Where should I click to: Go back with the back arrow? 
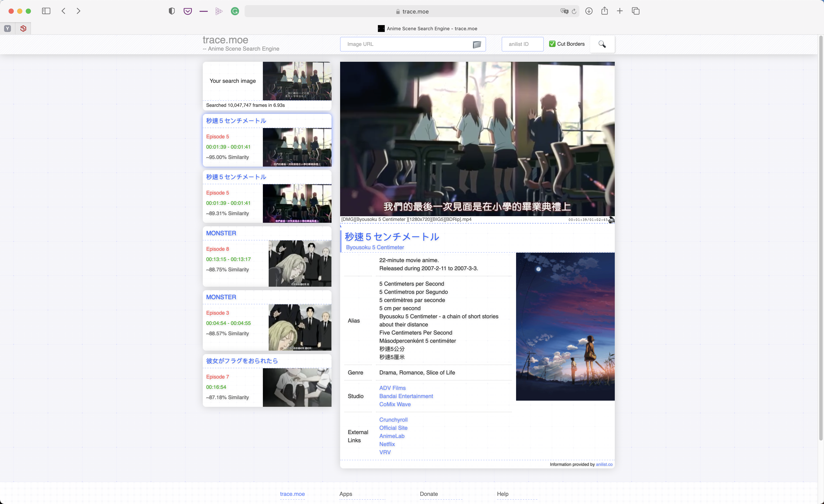click(64, 11)
